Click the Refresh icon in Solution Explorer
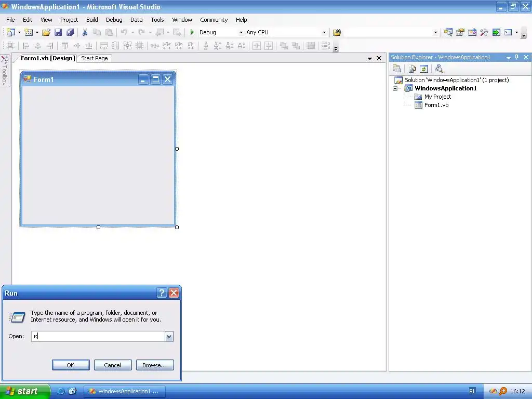532x399 pixels. pyautogui.click(x=424, y=69)
